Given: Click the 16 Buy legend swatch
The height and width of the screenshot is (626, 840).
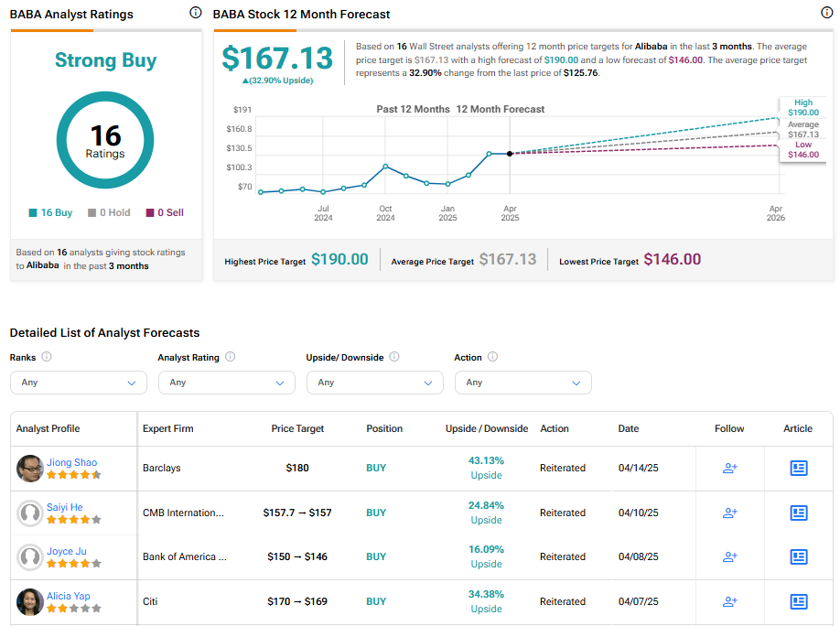Looking at the screenshot, I should pyautogui.click(x=33, y=212).
